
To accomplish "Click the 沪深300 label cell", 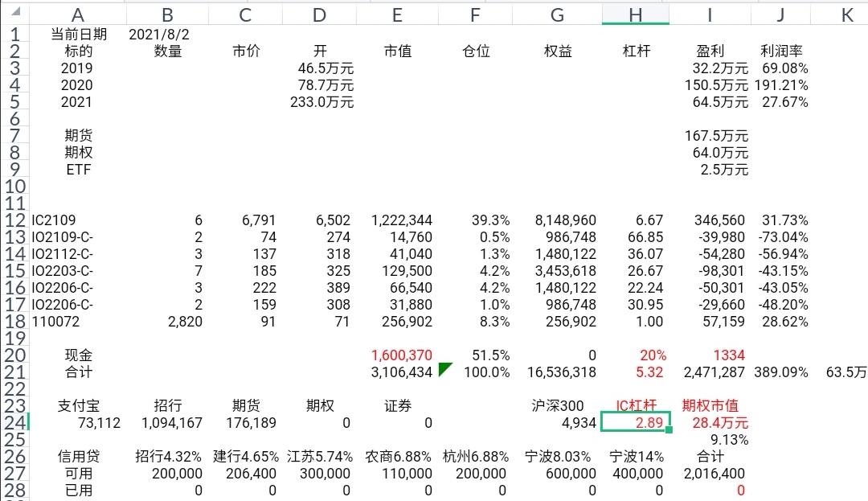I will 558,406.
